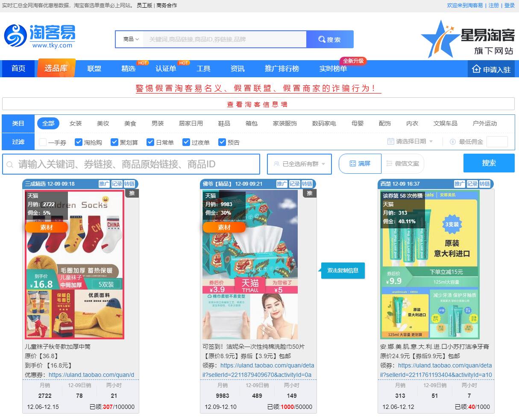This screenshot has width=519, height=420.
Task: Click 素材 tag on socks product
Action: [47, 227]
